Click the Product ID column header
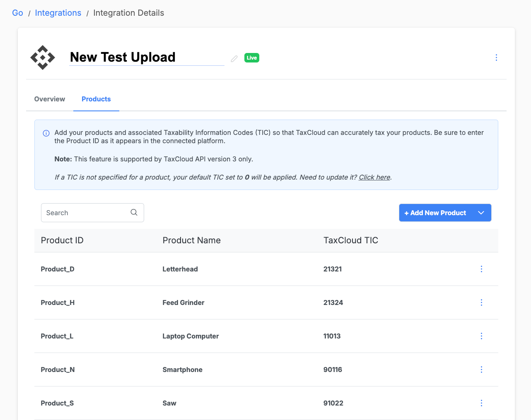The image size is (531, 420). click(62, 240)
